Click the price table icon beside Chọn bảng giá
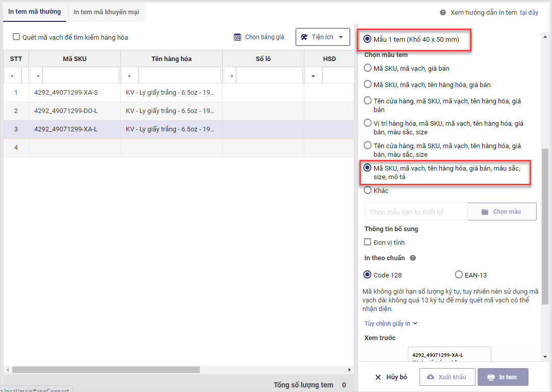 point(238,37)
